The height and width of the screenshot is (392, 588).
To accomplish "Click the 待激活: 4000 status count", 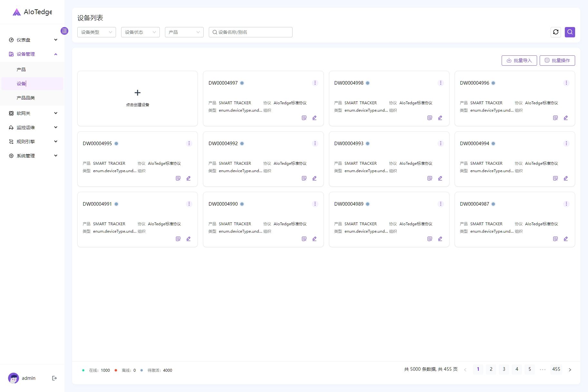I will pyautogui.click(x=156, y=370).
